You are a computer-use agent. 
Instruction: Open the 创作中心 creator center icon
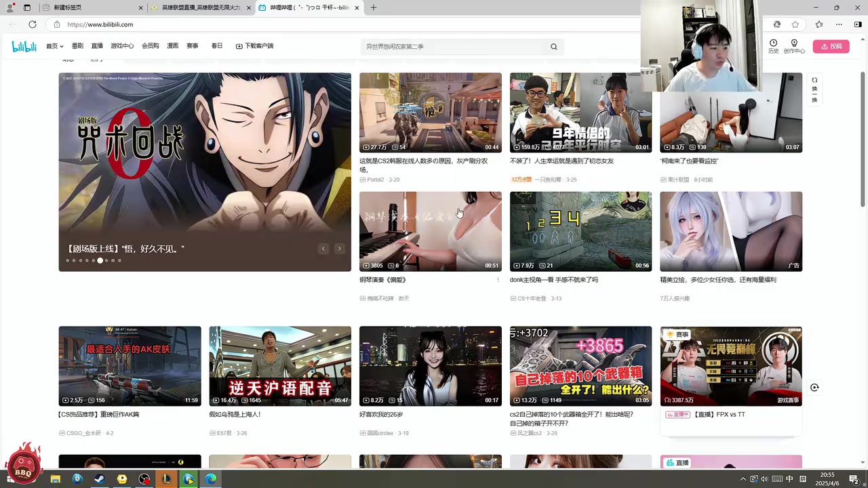794,45
